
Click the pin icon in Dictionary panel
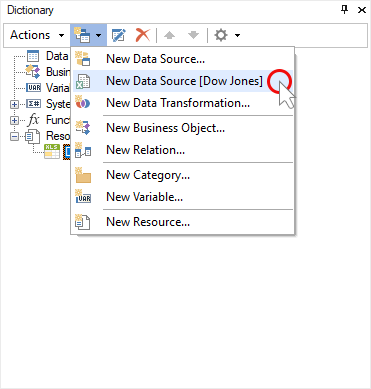click(x=345, y=10)
